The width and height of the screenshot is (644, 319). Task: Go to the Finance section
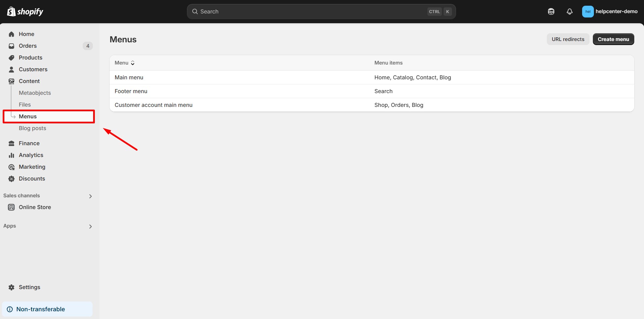[29, 143]
